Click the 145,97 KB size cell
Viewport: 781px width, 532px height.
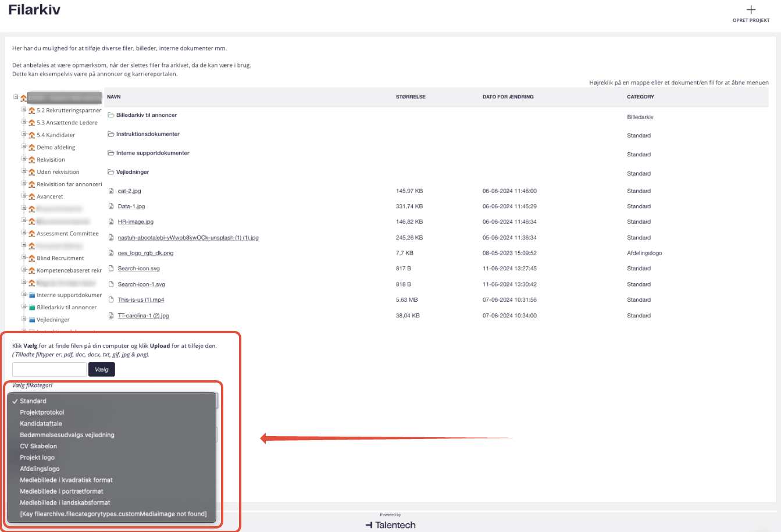tap(409, 191)
